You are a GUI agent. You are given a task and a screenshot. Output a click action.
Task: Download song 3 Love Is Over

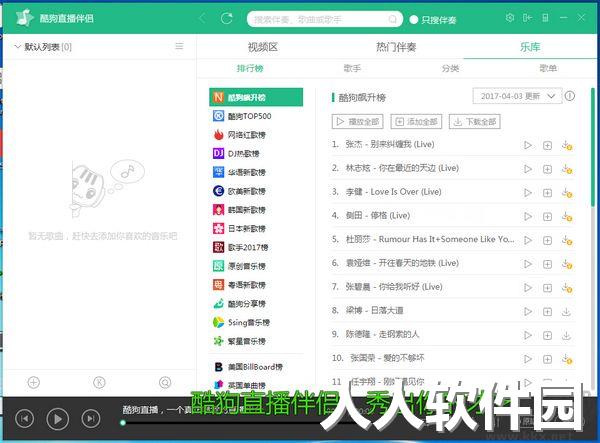coord(567,193)
